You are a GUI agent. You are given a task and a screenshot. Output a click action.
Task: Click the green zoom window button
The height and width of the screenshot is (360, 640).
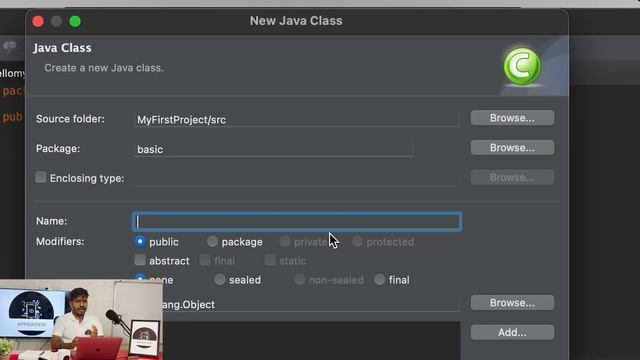(x=75, y=21)
